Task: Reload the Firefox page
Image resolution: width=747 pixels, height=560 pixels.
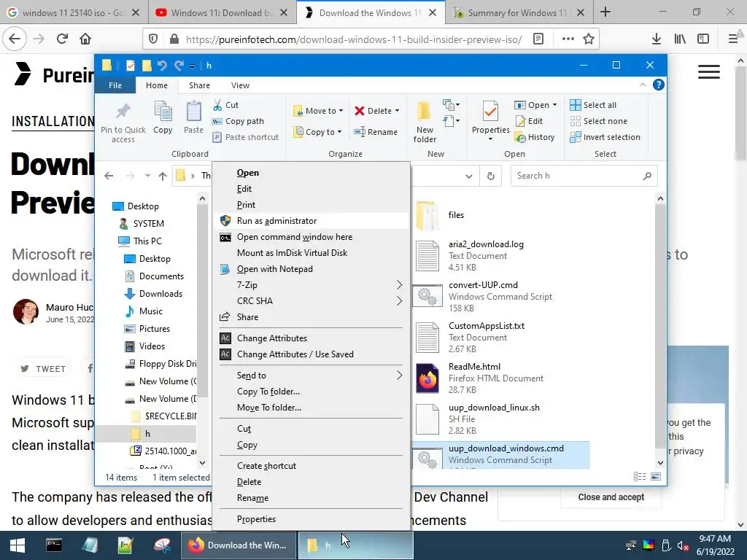Action: tap(63, 39)
